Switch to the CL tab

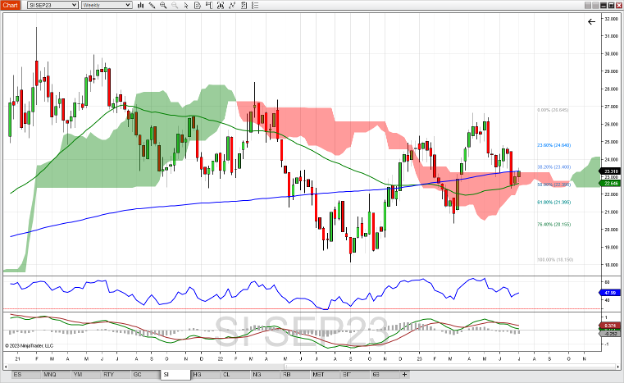point(235,374)
